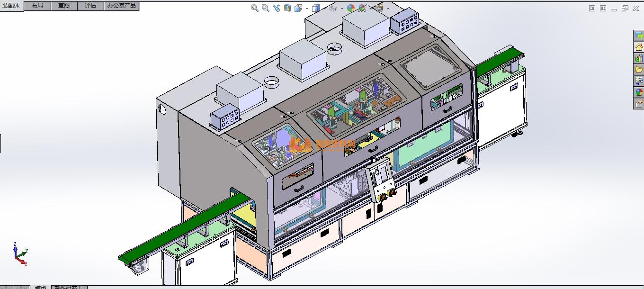The height and width of the screenshot is (289, 644).
Task: Switch to the 布局 tab
Action: (37, 6)
